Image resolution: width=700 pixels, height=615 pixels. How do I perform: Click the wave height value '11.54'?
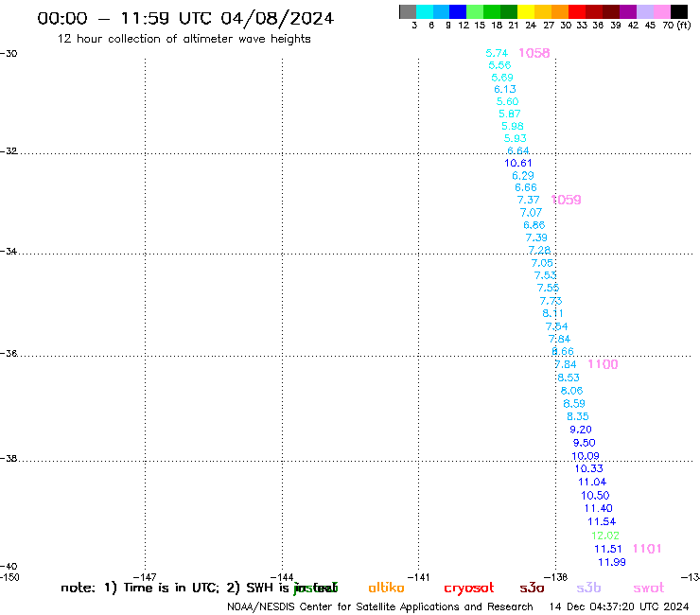pos(602,521)
